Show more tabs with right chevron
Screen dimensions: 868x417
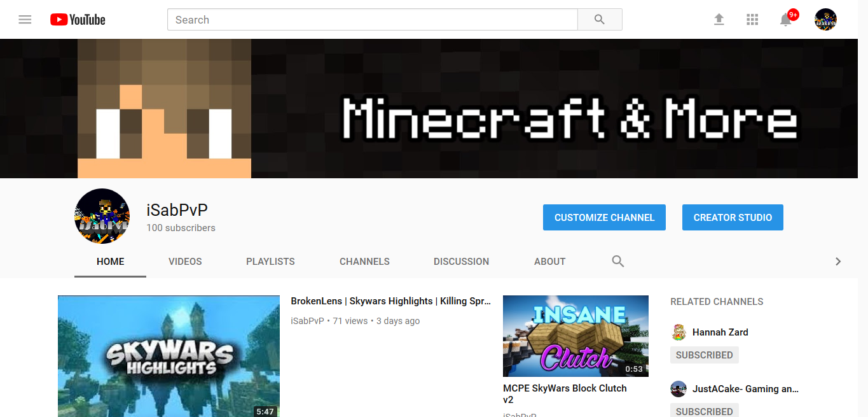tap(838, 261)
